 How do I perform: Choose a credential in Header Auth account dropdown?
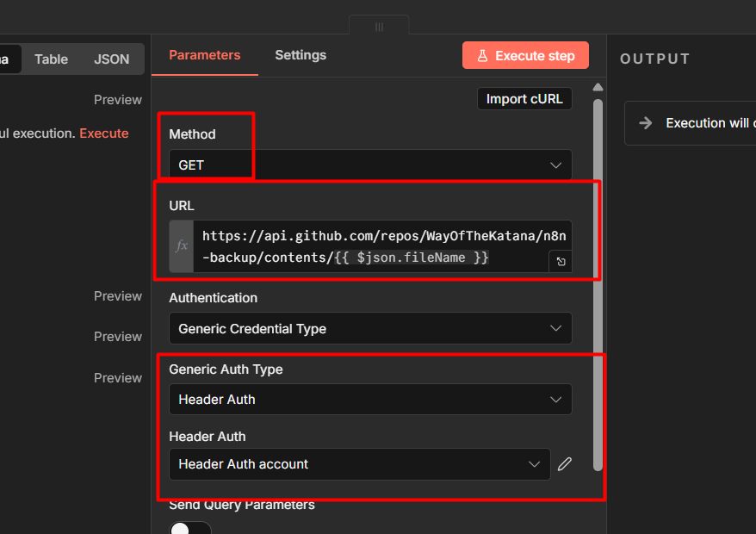(359, 464)
